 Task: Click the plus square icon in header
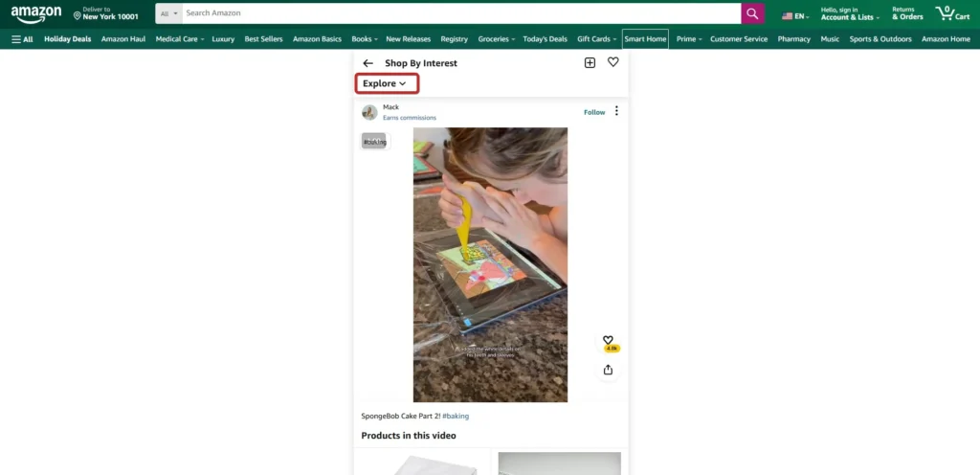590,63
